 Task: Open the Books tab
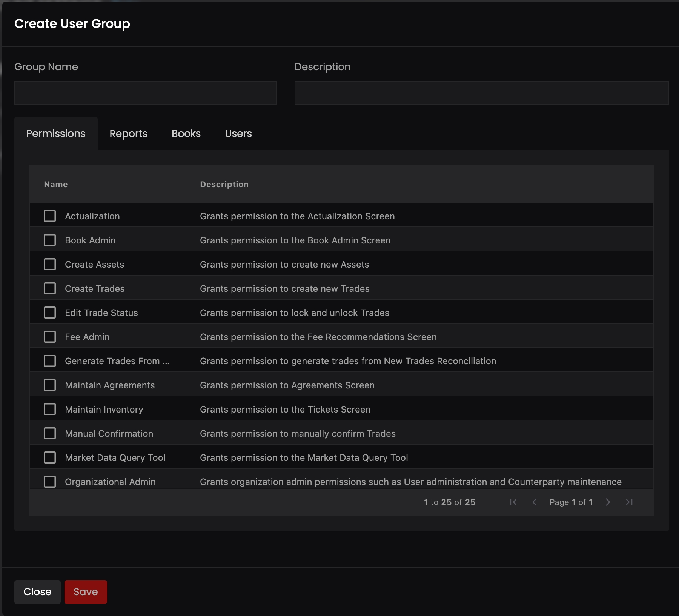(186, 134)
